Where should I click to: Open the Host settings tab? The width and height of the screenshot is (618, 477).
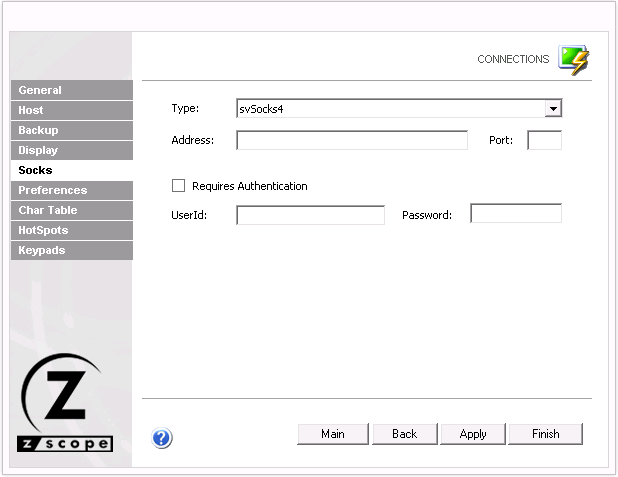point(72,110)
